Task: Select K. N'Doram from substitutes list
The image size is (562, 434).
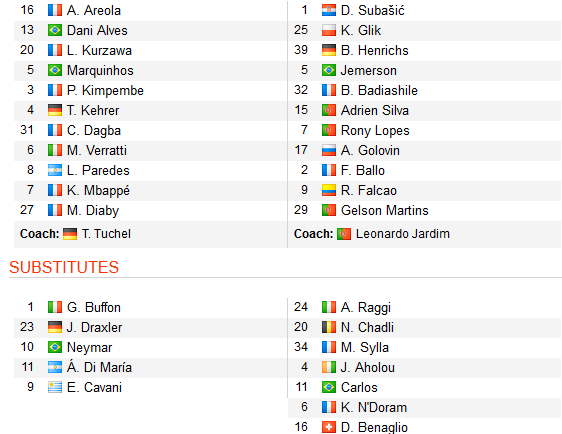Action: click(374, 407)
